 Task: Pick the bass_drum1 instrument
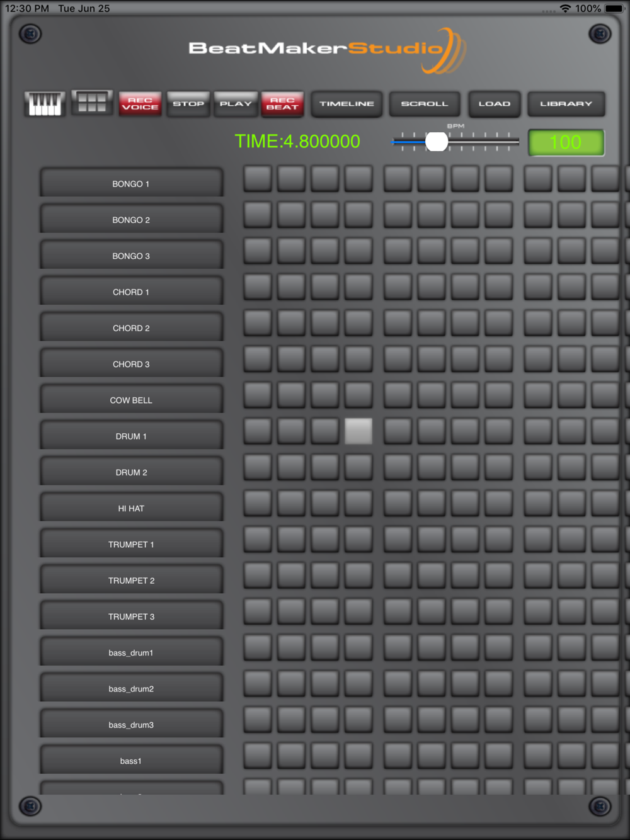(131, 652)
